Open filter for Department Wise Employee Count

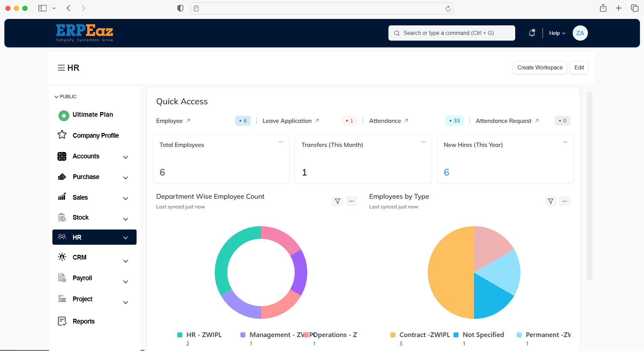click(x=337, y=201)
